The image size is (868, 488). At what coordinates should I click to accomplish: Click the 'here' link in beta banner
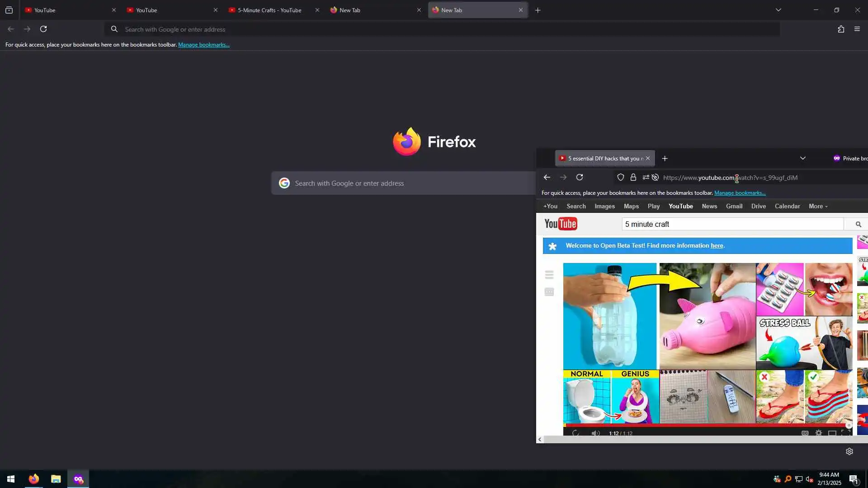[x=717, y=246]
